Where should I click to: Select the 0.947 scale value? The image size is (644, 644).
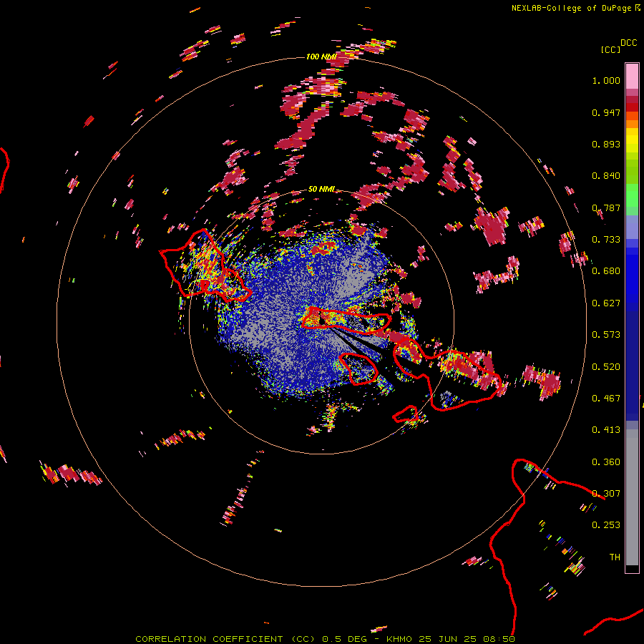[x=606, y=112]
